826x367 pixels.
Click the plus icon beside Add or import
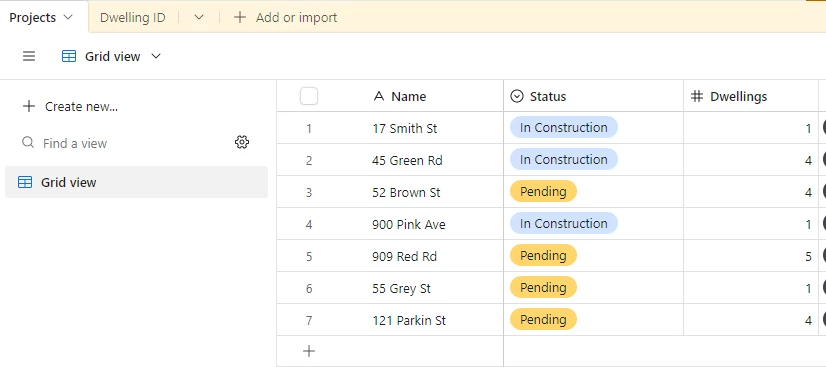pyautogui.click(x=240, y=17)
